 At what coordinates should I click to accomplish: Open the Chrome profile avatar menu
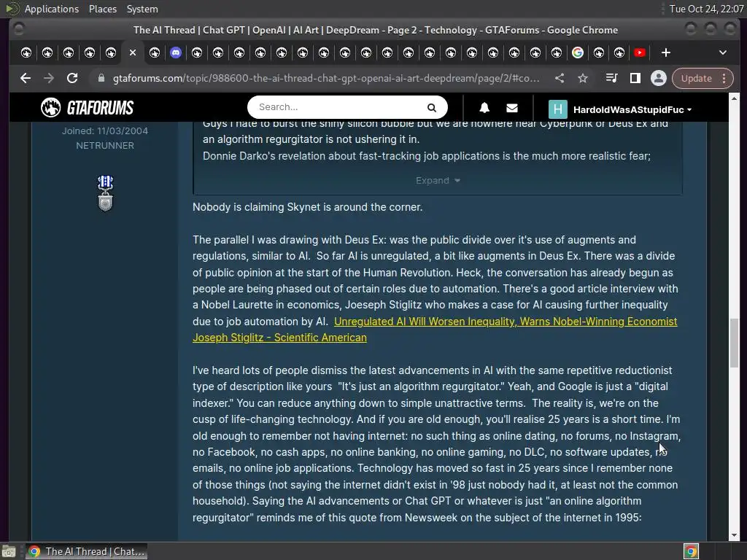pyautogui.click(x=659, y=78)
